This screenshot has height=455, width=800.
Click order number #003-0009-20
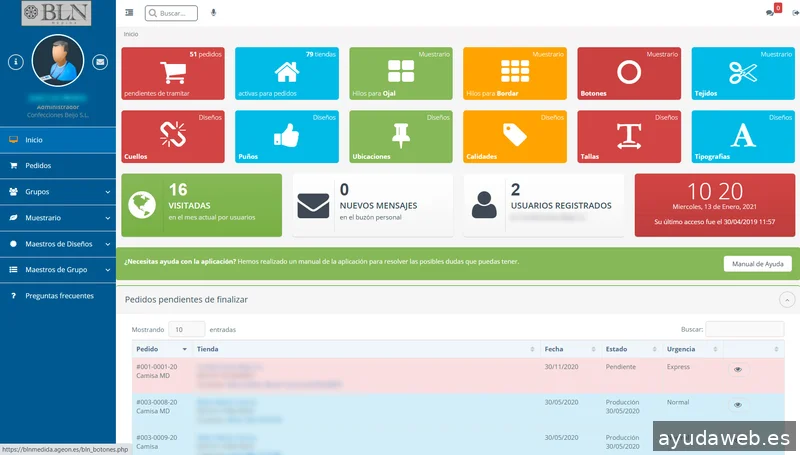pos(157,438)
